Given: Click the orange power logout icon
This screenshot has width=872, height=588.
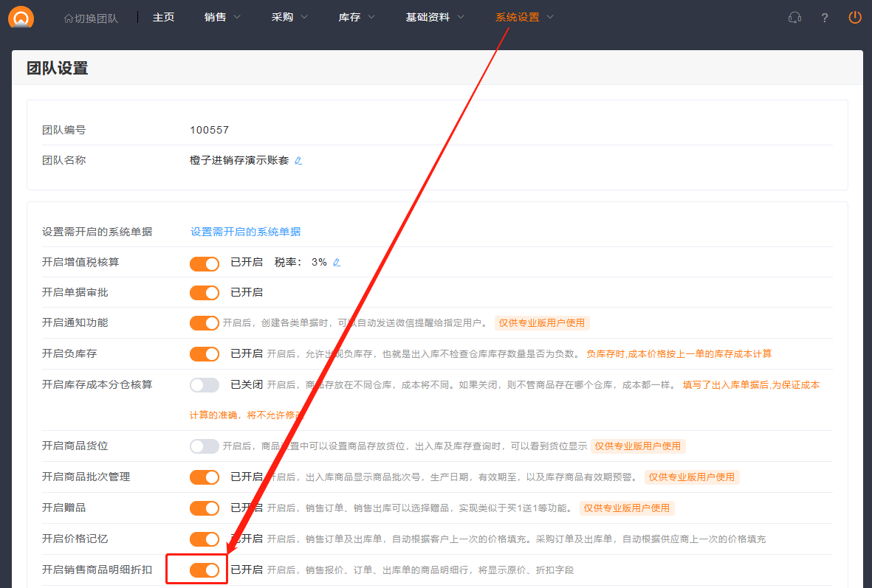Looking at the screenshot, I should click(855, 17).
